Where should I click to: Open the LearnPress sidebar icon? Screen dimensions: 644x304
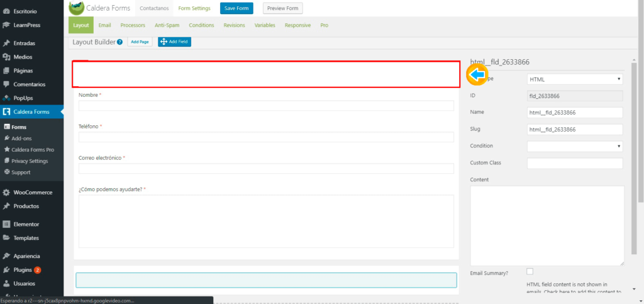[6, 25]
